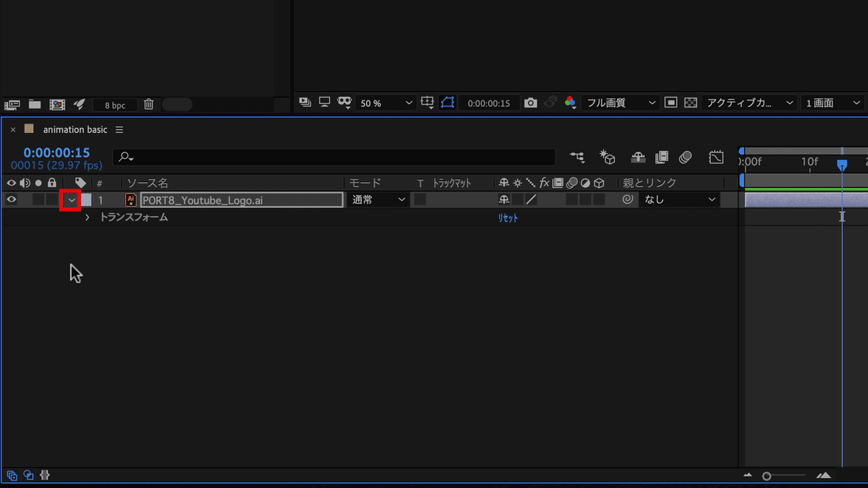
Task: Select layer 1 duration bar in timeline
Action: coord(806,200)
